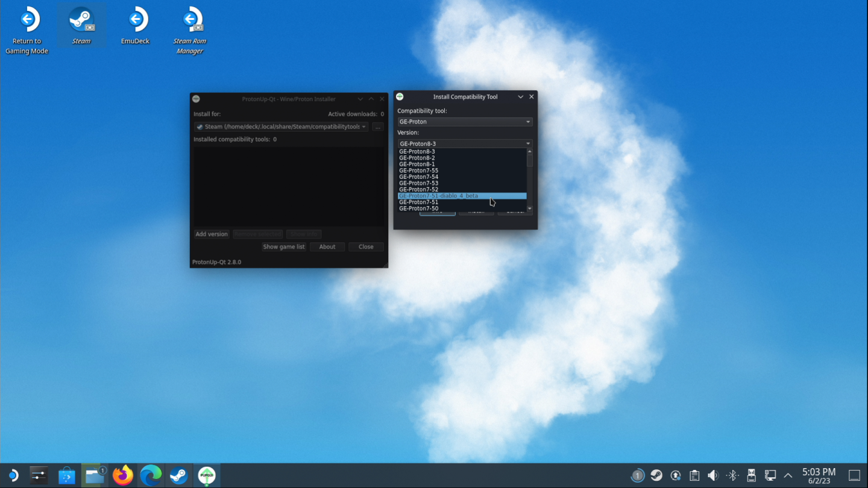Select GE-Proton8-1 from the version list

(x=462, y=164)
